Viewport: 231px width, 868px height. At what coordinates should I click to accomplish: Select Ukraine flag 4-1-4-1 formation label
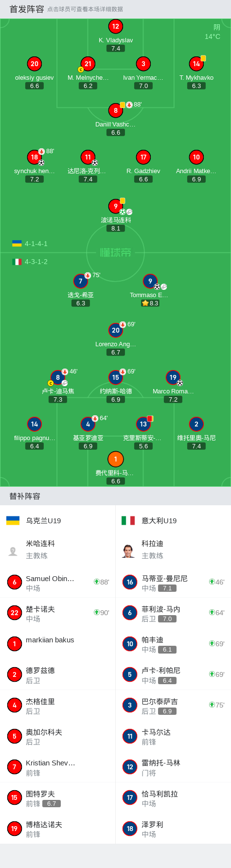tap(30, 244)
